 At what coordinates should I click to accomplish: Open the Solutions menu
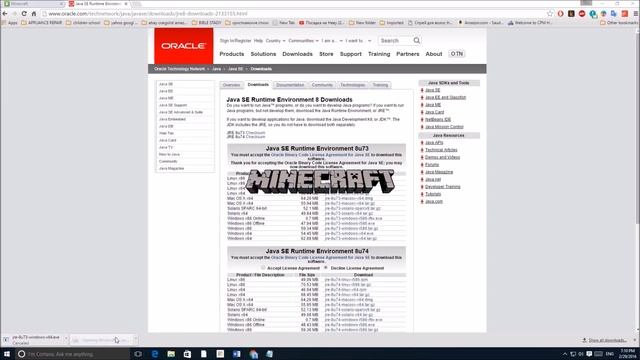(263, 54)
